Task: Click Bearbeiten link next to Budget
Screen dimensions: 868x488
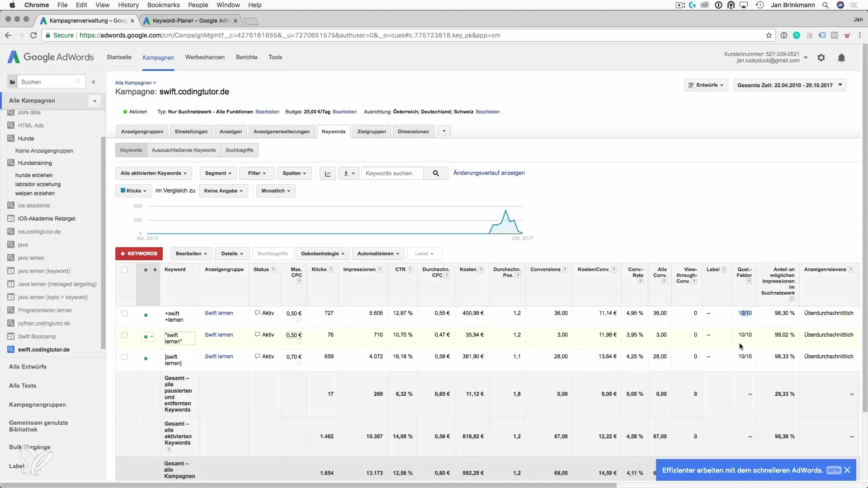Action: coord(344,112)
